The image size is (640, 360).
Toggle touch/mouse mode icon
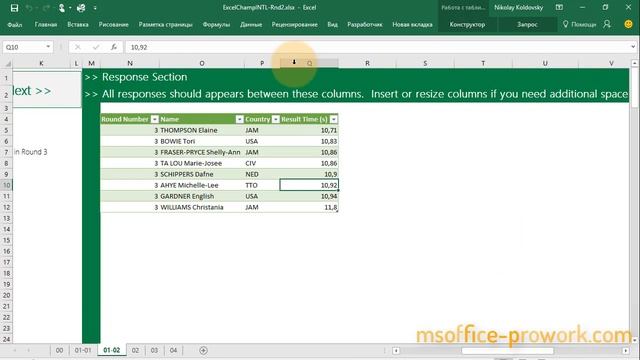[62, 8]
